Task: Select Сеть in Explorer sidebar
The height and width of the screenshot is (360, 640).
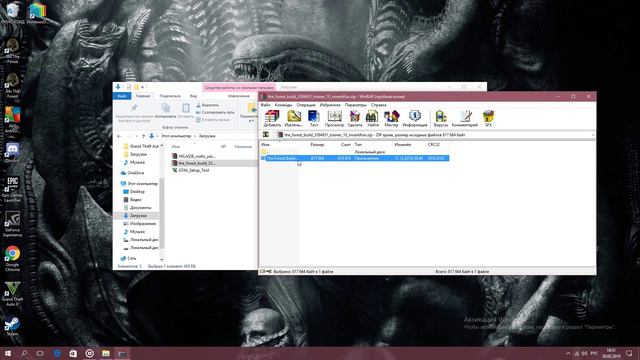Action: 128,258
